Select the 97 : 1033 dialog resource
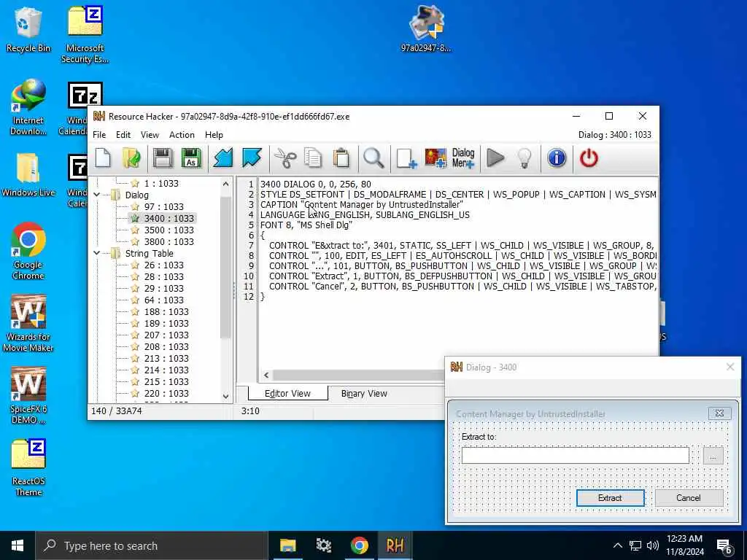Viewport: 747px width, 560px height. click(163, 206)
